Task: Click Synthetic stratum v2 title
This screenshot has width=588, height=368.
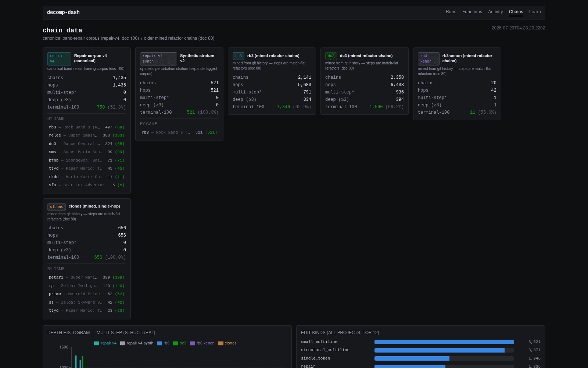Action: [197, 58]
